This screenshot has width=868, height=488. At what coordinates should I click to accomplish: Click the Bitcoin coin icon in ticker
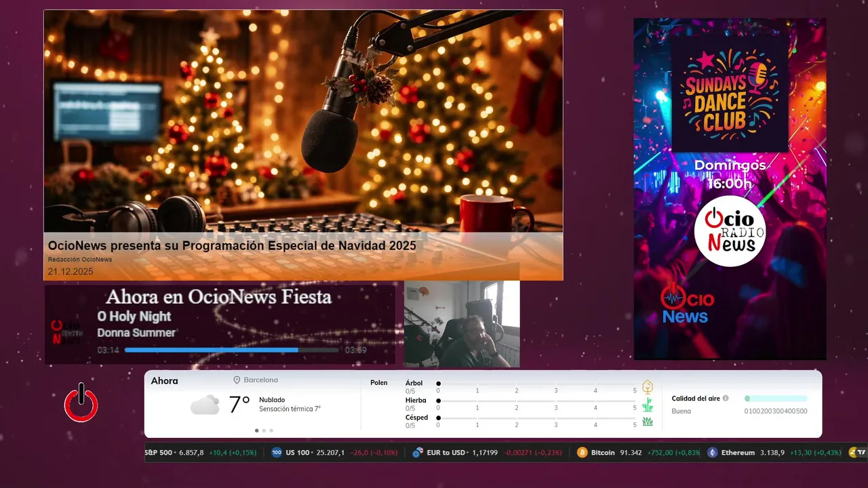[582, 453]
